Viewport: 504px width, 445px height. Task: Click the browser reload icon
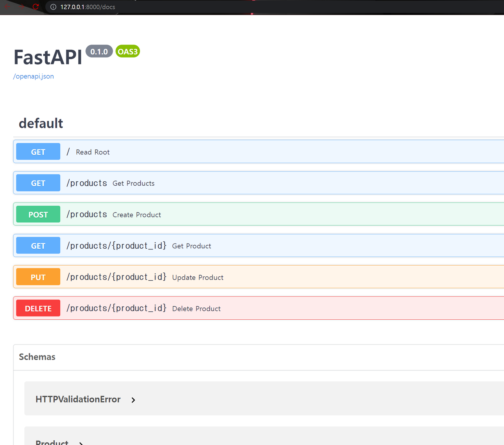(35, 7)
